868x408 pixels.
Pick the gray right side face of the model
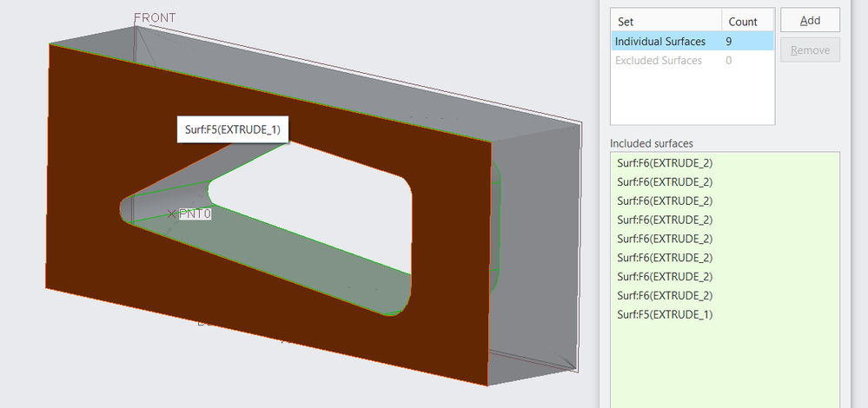click(x=539, y=260)
